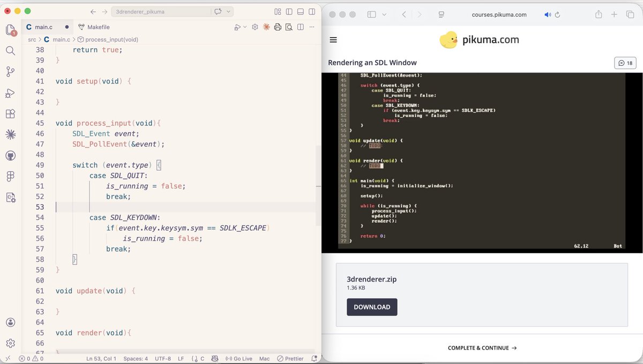Change indentation via Spaces: 4
643x364 pixels.
(136, 359)
